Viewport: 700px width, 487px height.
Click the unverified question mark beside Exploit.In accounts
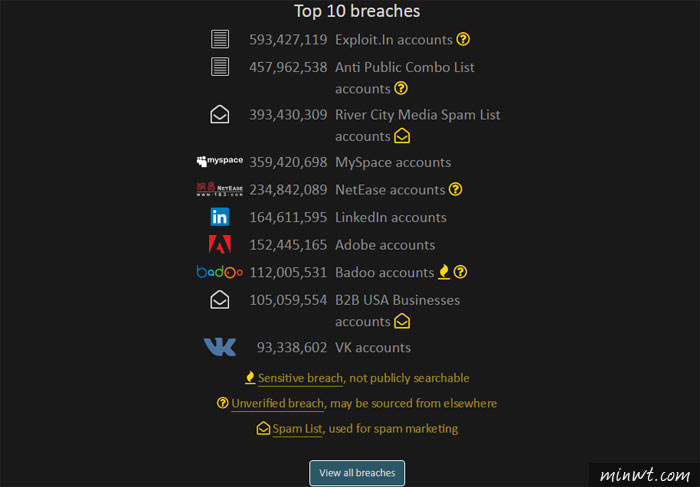[463, 39]
